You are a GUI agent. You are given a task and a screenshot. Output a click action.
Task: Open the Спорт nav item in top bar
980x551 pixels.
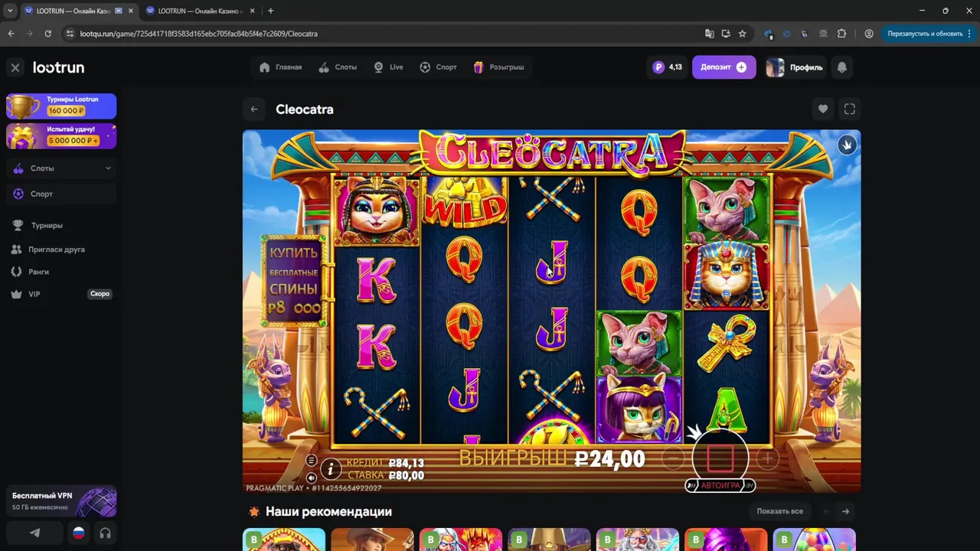[438, 67]
